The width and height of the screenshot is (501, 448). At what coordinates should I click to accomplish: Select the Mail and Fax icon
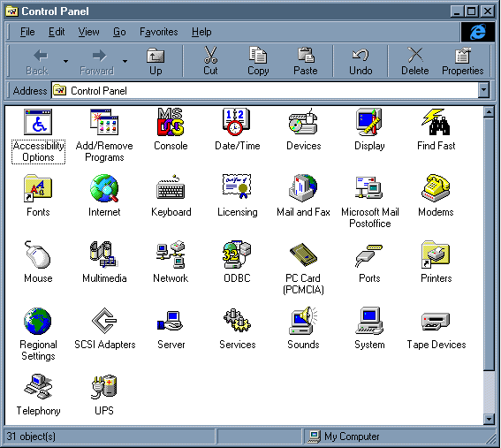coord(303,188)
